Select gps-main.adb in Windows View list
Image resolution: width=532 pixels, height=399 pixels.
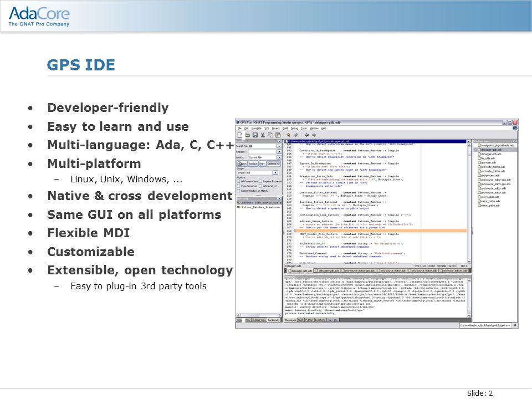(489, 162)
